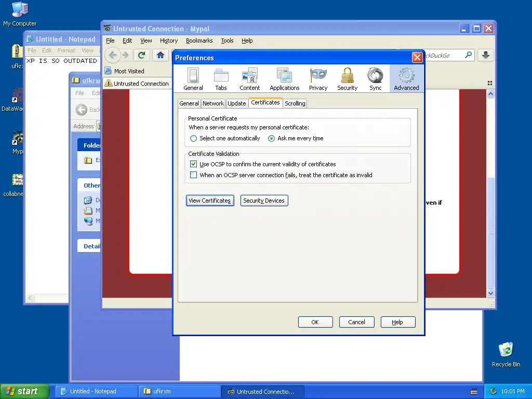Open the Applications preferences pane
The height and width of the screenshot is (399, 532).
pos(284,79)
